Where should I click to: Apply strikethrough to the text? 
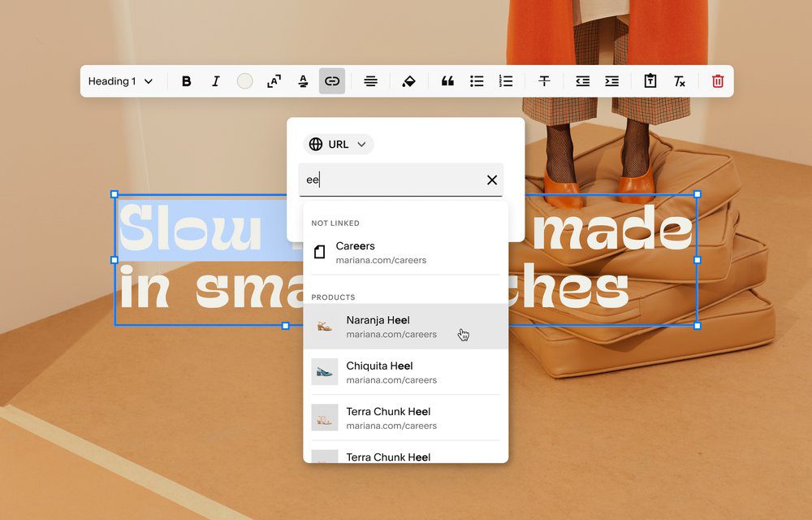click(544, 80)
